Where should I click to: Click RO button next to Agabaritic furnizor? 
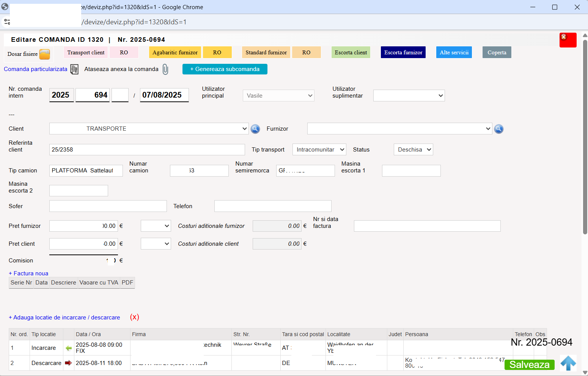[x=217, y=52]
